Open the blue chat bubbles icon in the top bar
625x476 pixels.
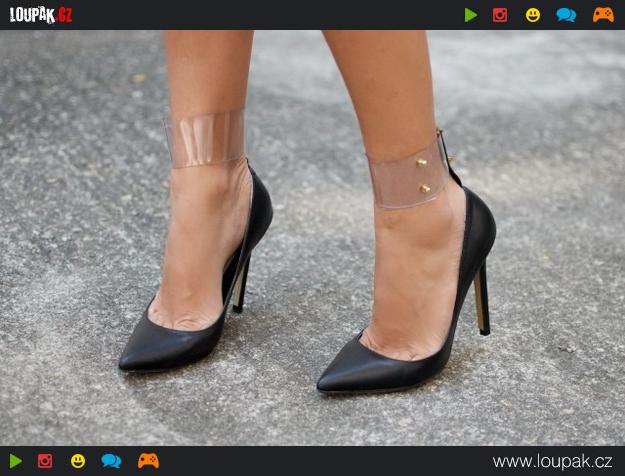point(566,15)
